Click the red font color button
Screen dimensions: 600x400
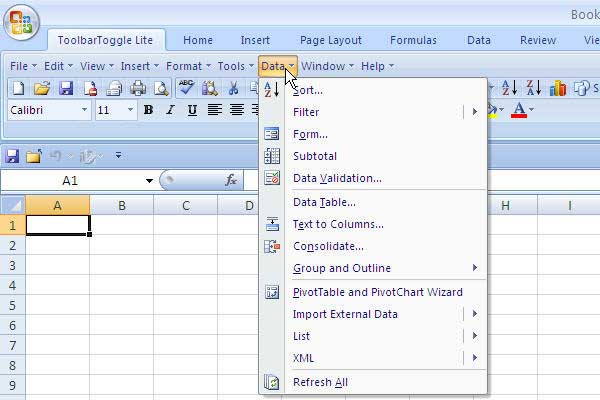[x=519, y=110]
